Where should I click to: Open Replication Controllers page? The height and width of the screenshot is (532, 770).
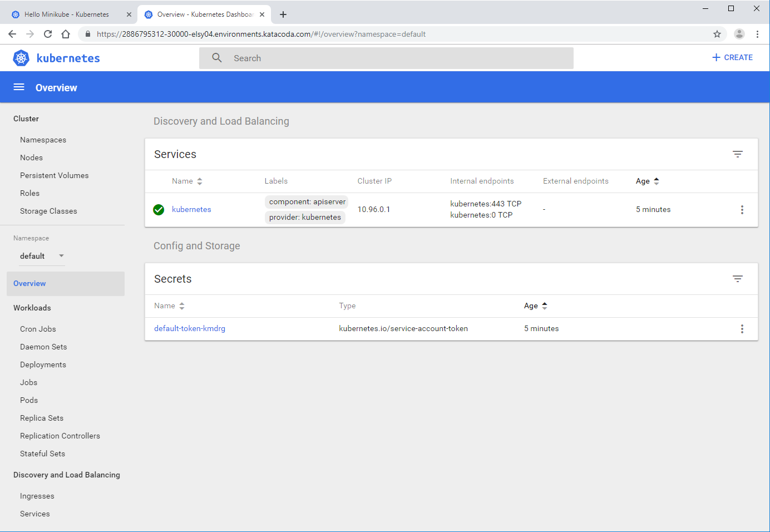click(60, 436)
